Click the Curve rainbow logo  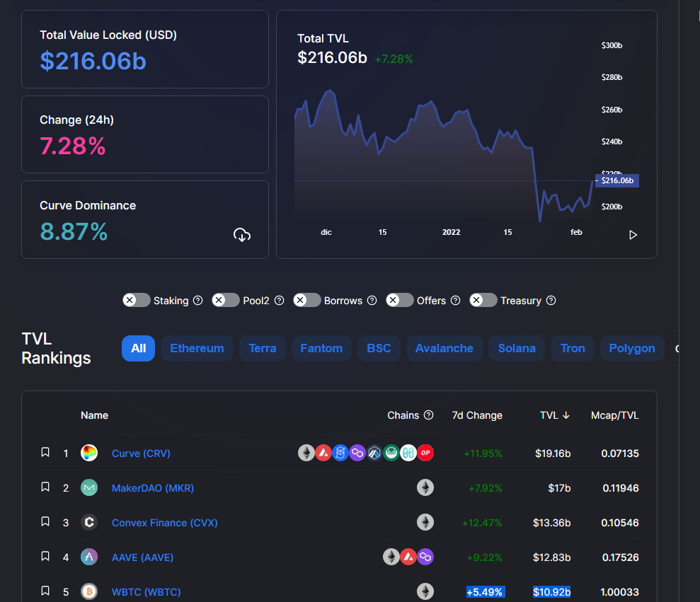click(x=89, y=453)
